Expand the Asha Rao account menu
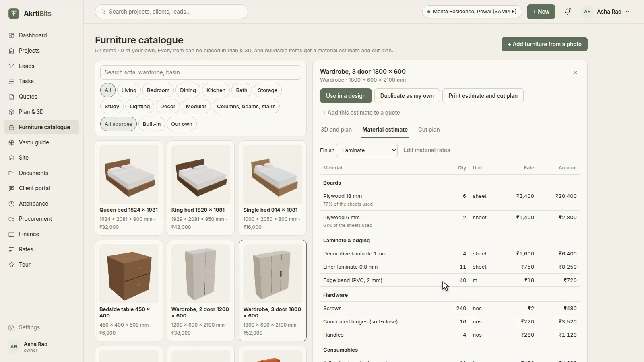 click(x=606, y=12)
